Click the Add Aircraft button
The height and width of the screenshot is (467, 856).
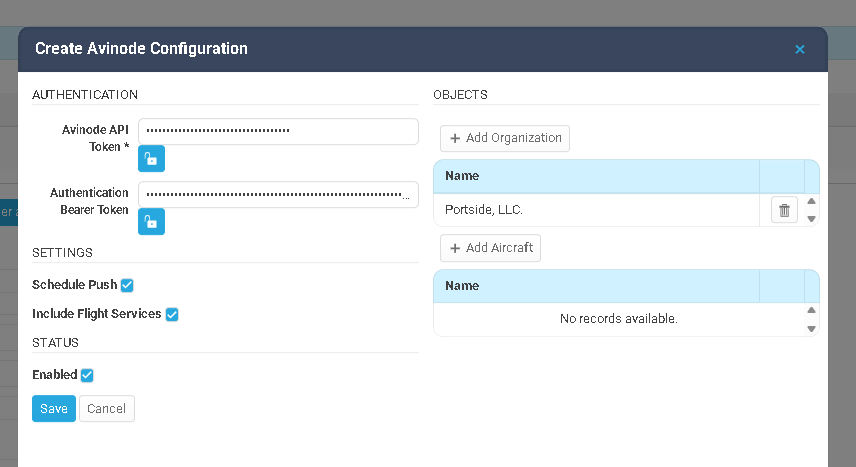click(490, 248)
